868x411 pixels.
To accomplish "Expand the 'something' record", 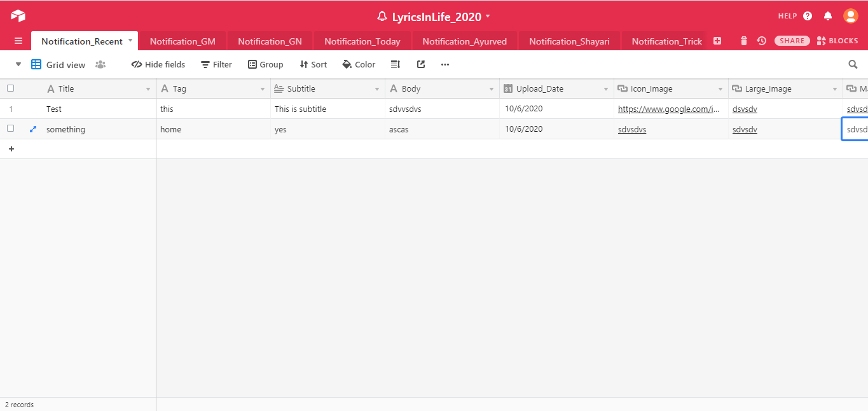I will tap(33, 129).
